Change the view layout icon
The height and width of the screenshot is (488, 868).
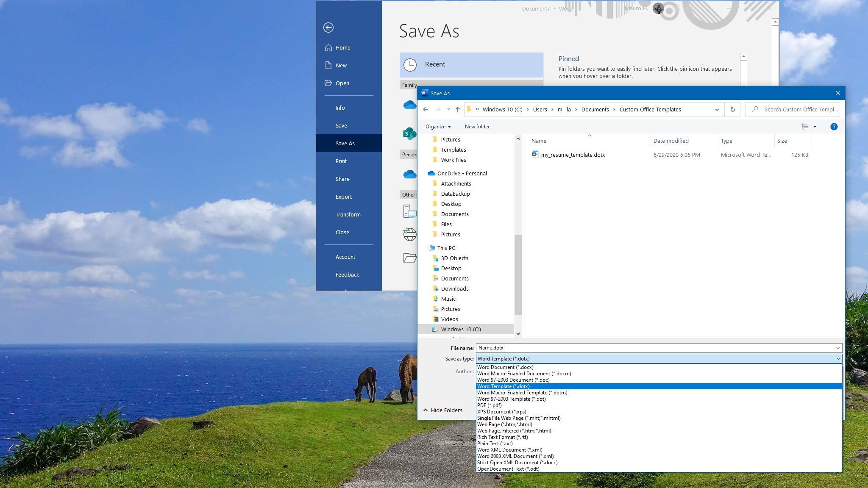click(x=805, y=127)
